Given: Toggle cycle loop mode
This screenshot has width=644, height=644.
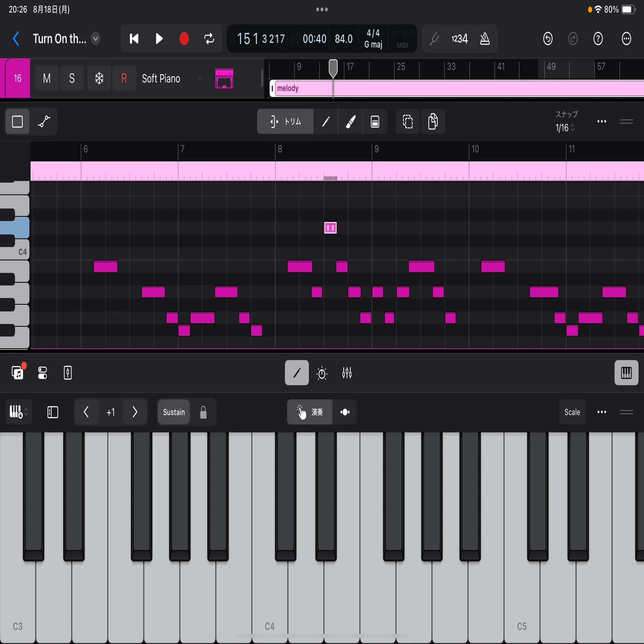Looking at the screenshot, I should pyautogui.click(x=209, y=38).
